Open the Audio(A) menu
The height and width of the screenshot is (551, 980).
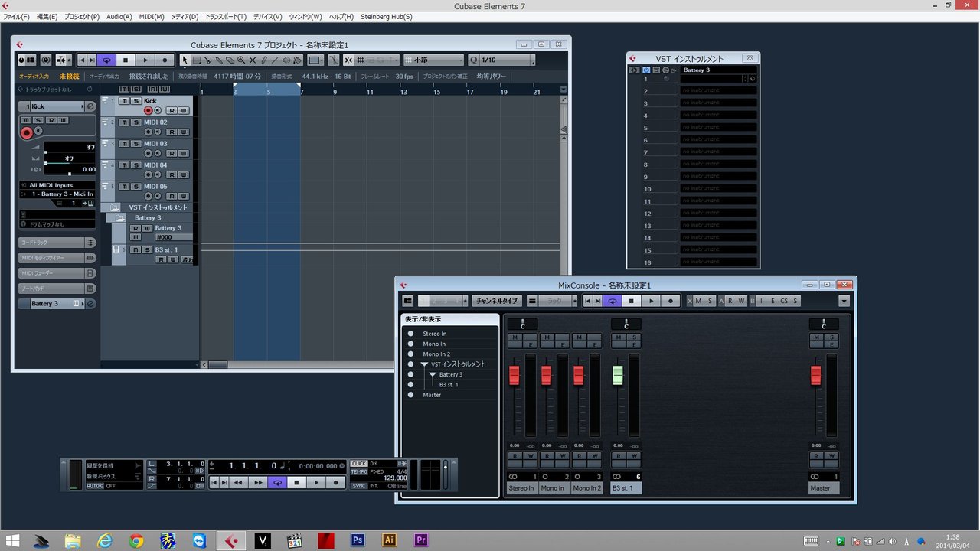(x=119, y=16)
